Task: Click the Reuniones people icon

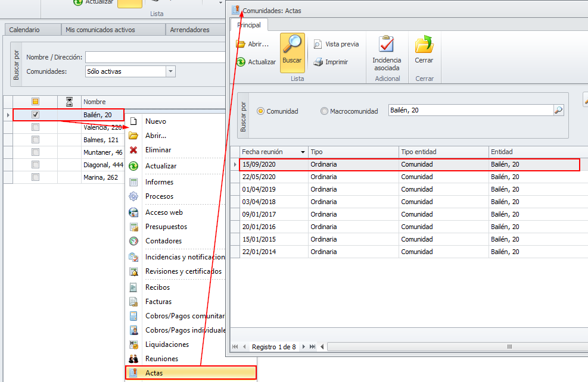Action: 133,358
